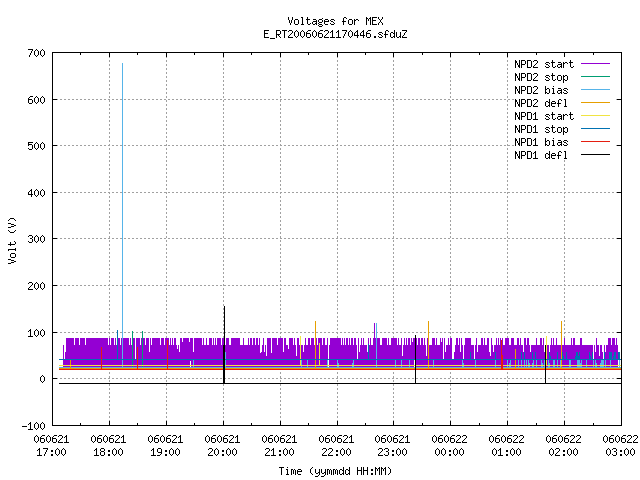
Task: Click the 060621 17:00 time axis label
Action: 51,446
